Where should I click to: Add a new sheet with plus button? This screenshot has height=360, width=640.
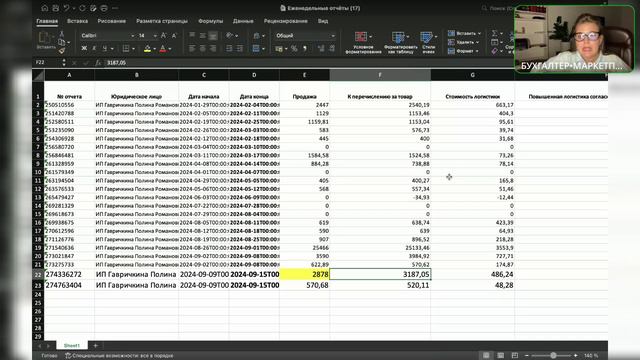[96, 346]
